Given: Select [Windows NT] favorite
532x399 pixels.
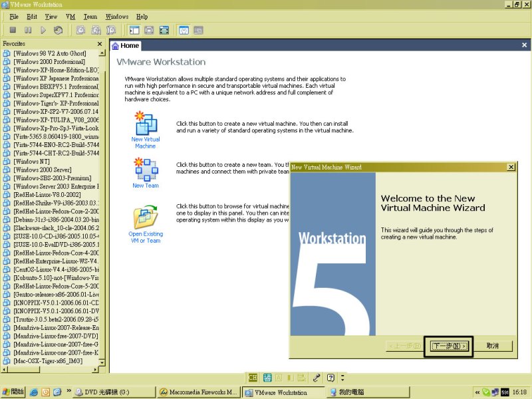Looking at the screenshot, I should pos(31,162).
